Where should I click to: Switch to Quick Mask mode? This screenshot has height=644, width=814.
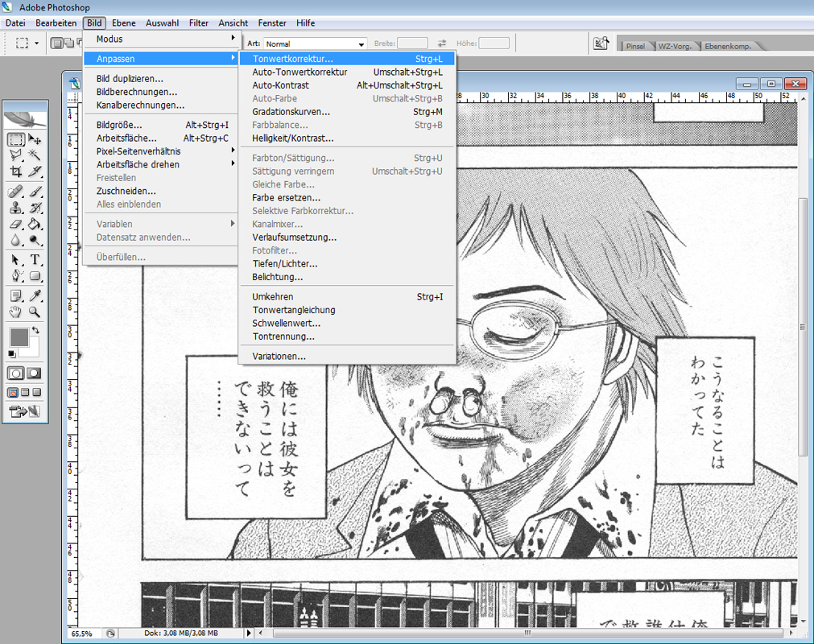coord(35,373)
